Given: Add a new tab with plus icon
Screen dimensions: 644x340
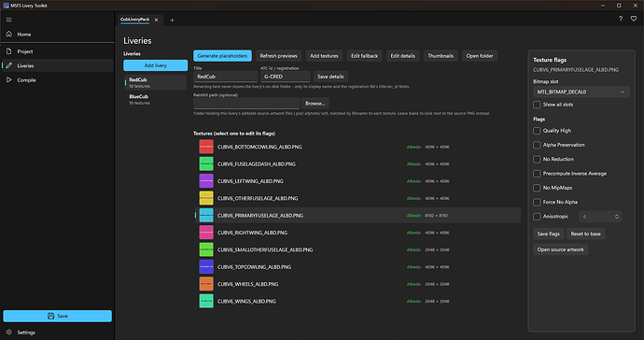Looking at the screenshot, I should pyautogui.click(x=172, y=21).
